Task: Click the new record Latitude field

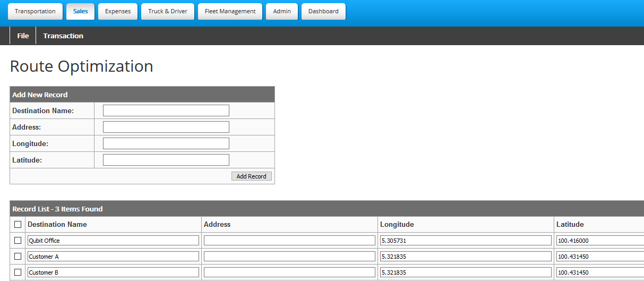Action: [166, 160]
